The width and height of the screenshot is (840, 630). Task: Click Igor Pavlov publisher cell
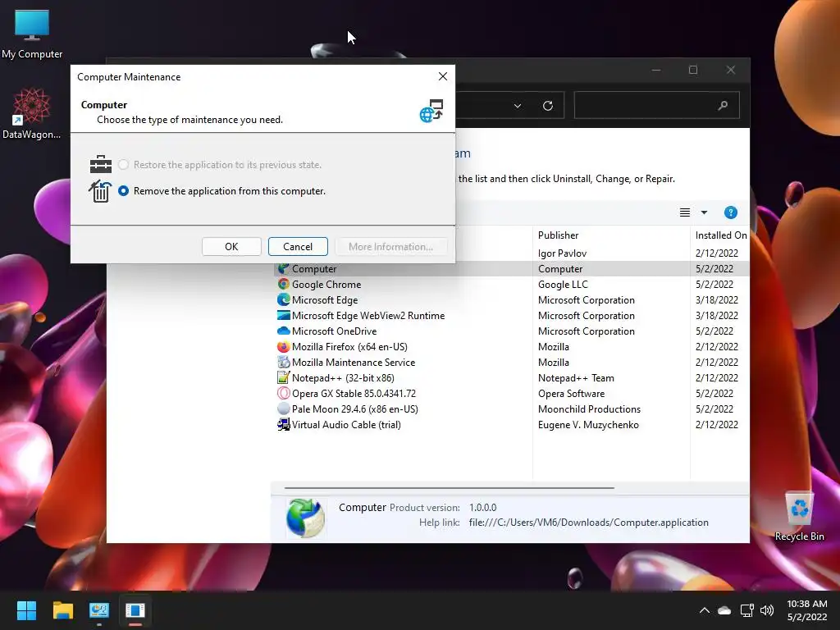click(562, 253)
